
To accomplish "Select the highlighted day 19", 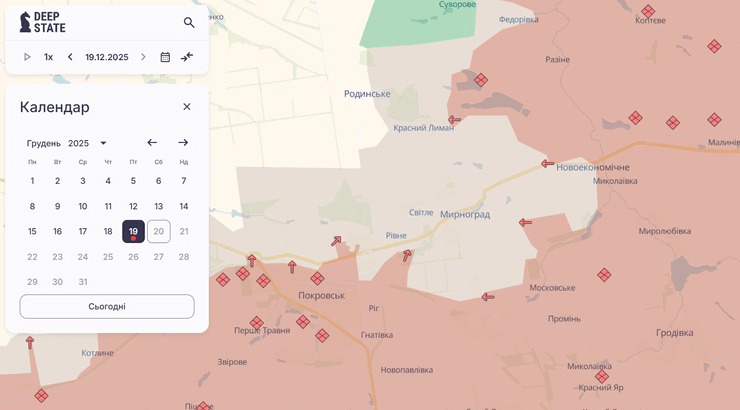I will [x=133, y=231].
